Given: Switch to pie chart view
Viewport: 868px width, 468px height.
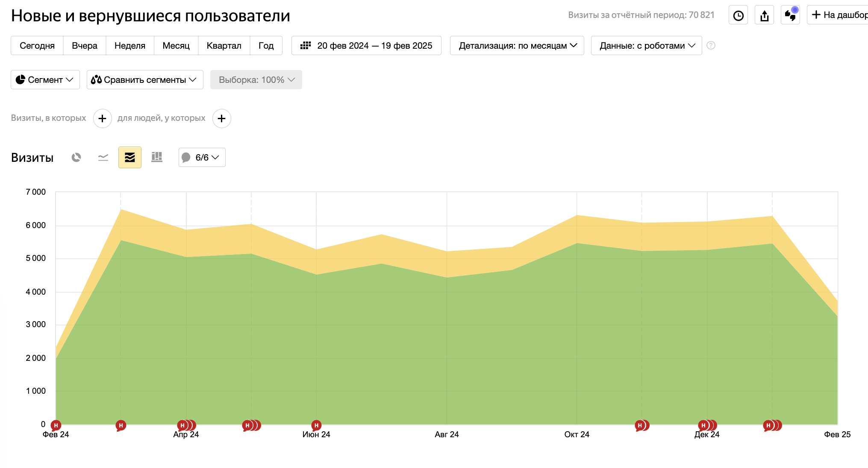Looking at the screenshot, I should (x=77, y=158).
